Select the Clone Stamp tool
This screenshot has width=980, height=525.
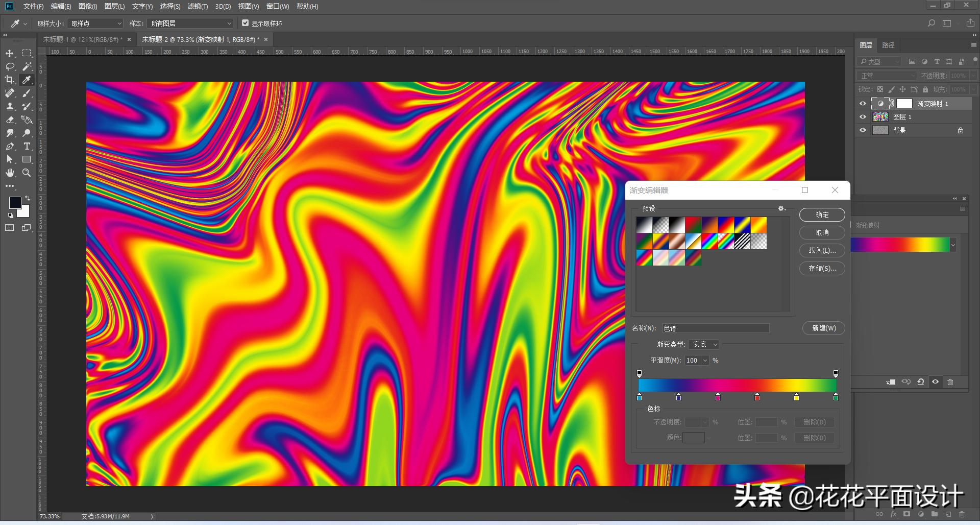pyautogui.click(x=10, y=106)
